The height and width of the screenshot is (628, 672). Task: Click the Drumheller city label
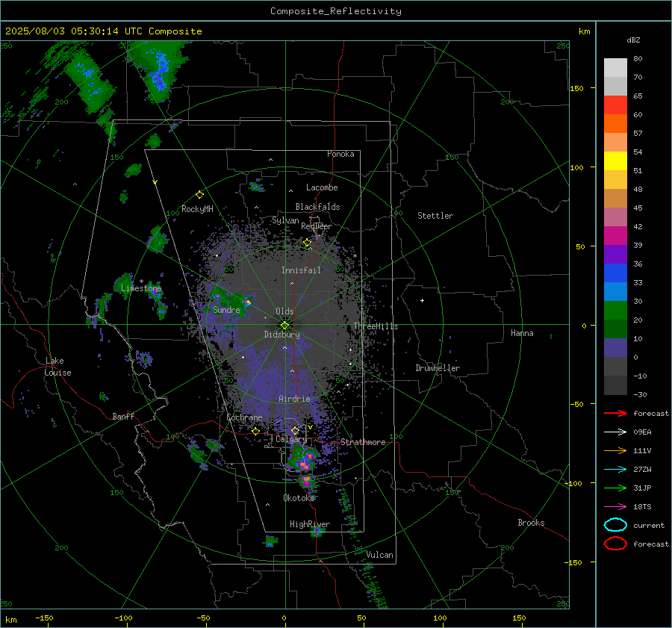pos(438,368)
